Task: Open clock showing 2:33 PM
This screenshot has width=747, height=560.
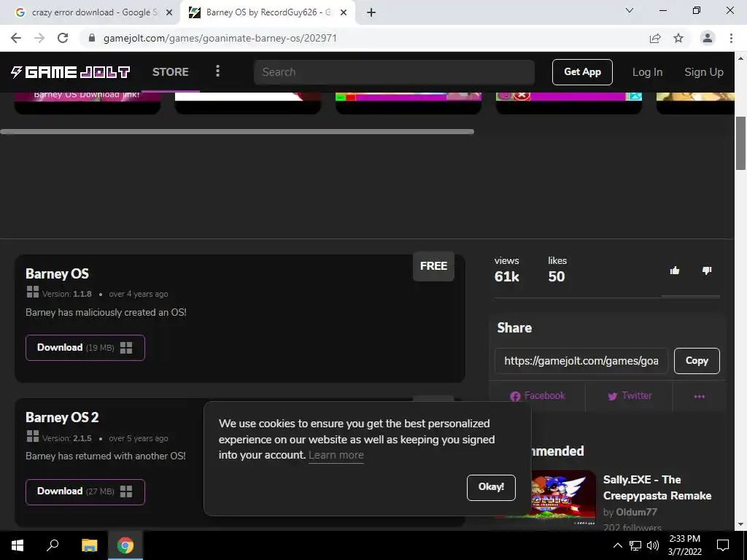Action: 684,545
